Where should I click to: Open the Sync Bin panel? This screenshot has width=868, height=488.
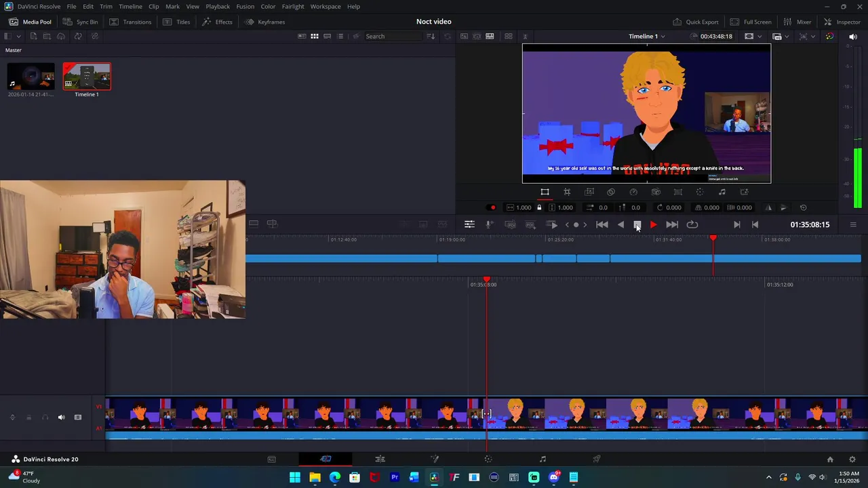(80, 22)
